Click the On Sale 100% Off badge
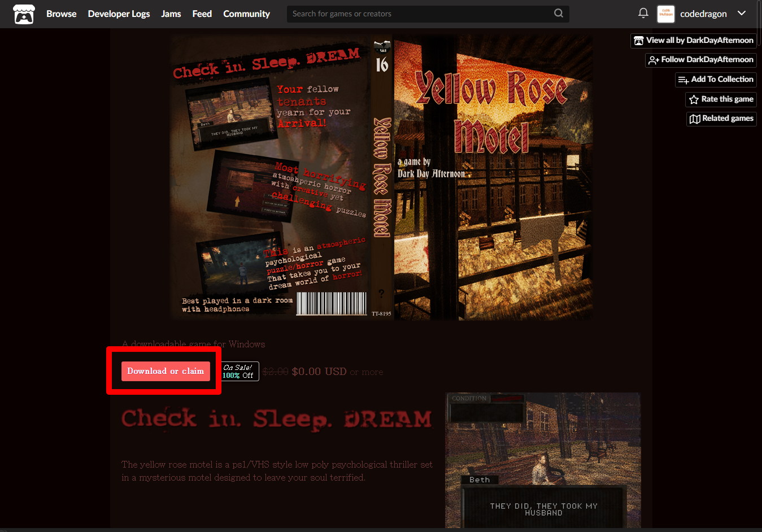The width and height of the screenshot is (762, 532). click(240, 371)
